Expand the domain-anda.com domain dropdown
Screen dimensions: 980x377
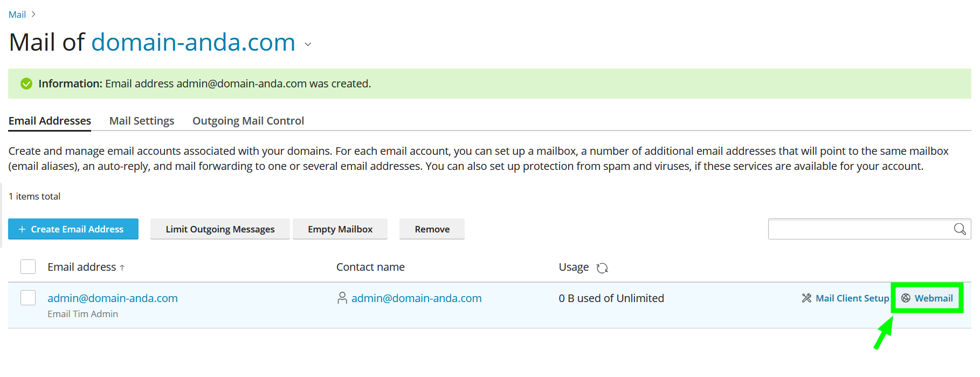[x=308, y=44]
